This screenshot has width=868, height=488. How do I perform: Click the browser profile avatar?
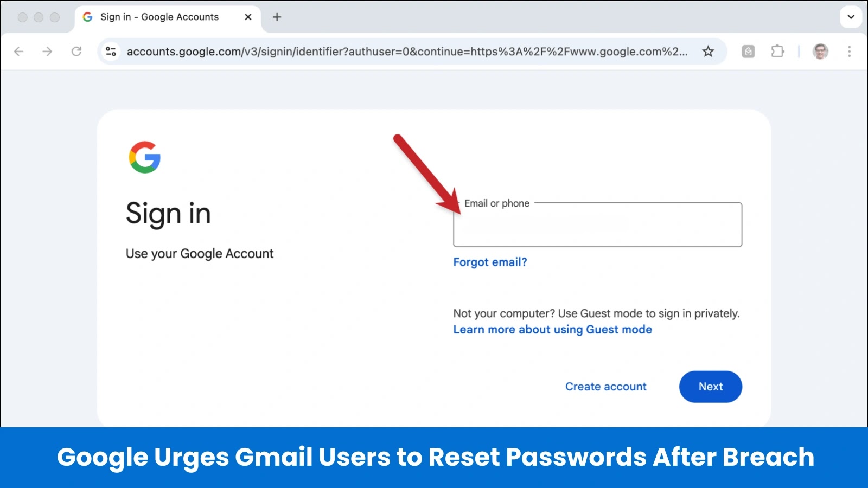click(x=820, y=52)
